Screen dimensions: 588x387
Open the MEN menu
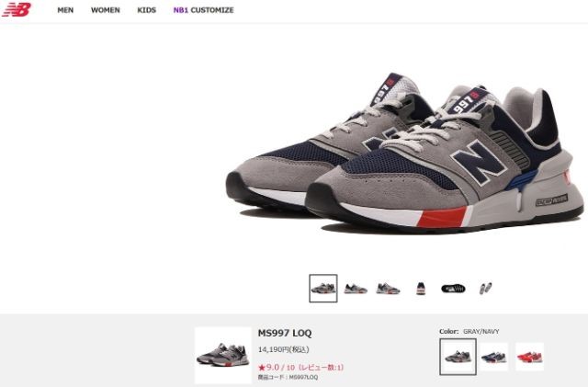(65, 10)
